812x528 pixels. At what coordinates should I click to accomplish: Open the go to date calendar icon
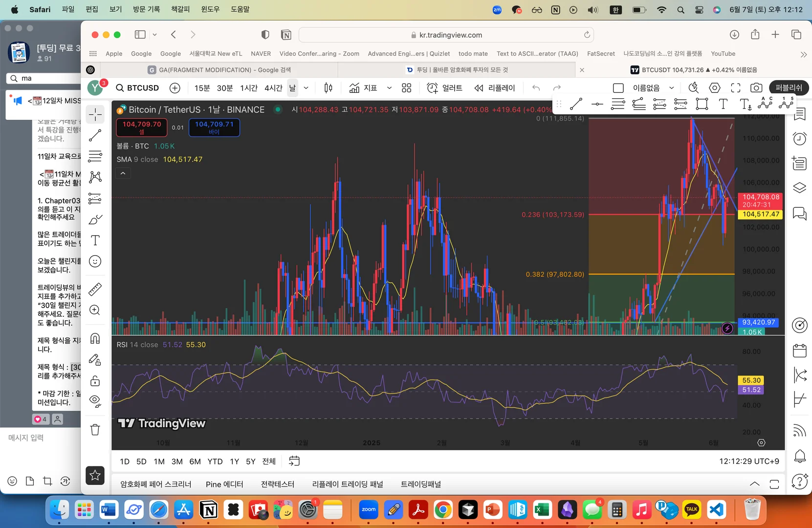(x=294, y=461)
